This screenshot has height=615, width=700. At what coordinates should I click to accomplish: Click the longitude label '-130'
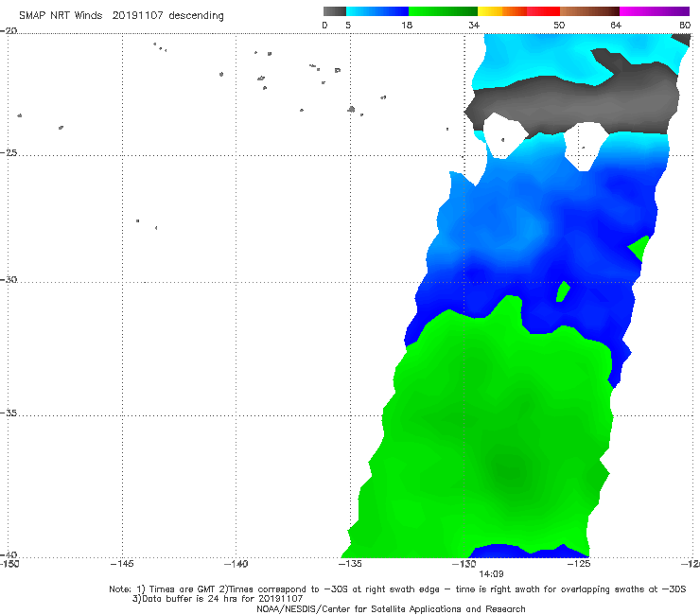point(464,564)
